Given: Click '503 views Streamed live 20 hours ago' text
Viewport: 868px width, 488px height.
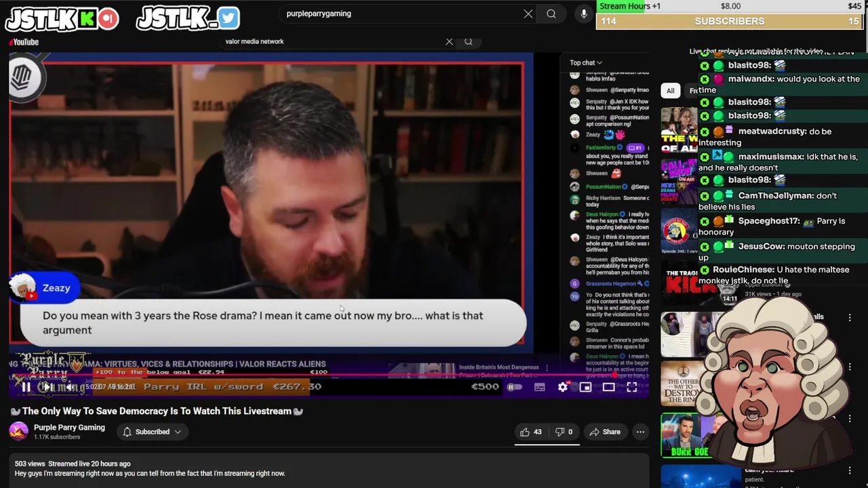Looking at the screenshot, I should pos(73,464).
